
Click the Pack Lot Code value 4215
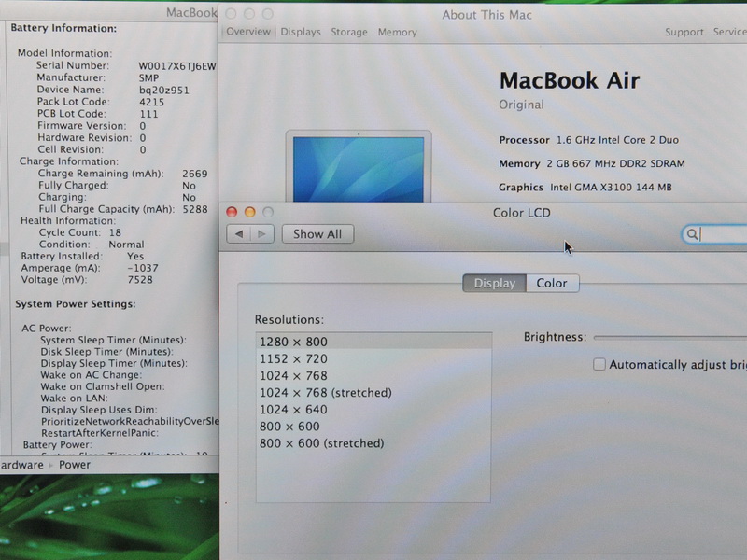151,102
